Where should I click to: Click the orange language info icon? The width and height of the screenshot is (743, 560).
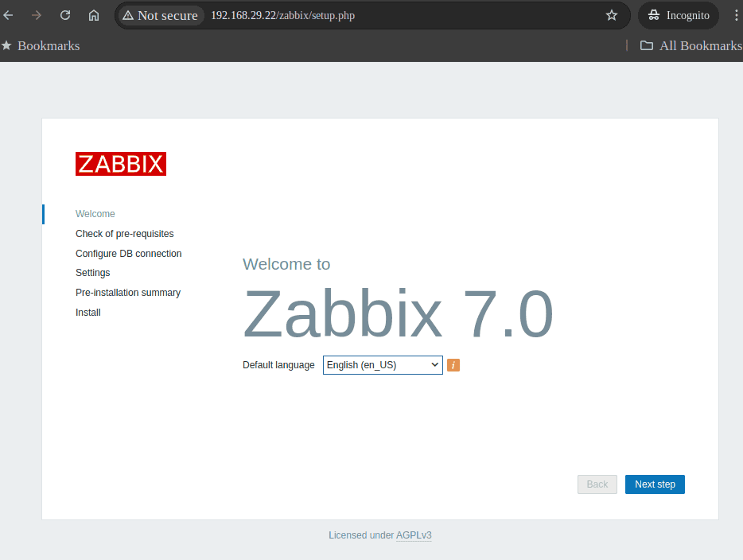[453, 365]
